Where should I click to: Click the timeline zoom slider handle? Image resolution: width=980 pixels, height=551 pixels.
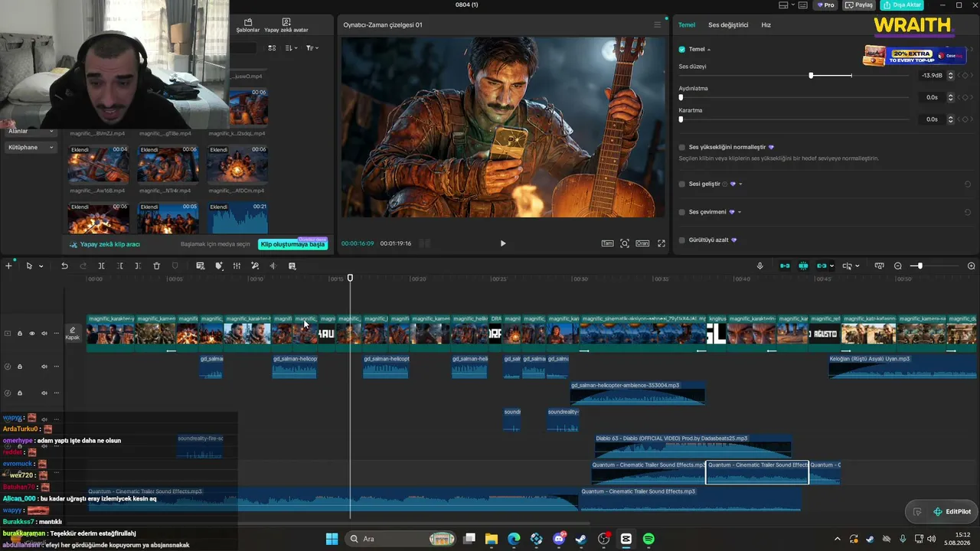pos(920,266)
